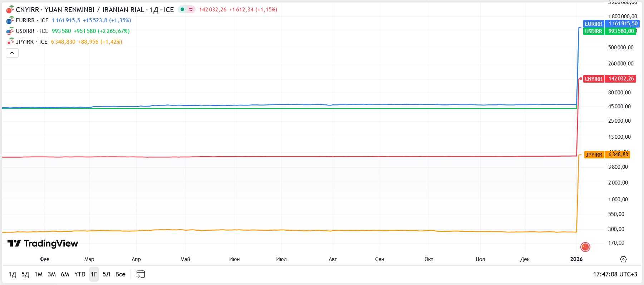Click the blue EURIRR price label
This screenshot has width=644, height=285.
611,24
